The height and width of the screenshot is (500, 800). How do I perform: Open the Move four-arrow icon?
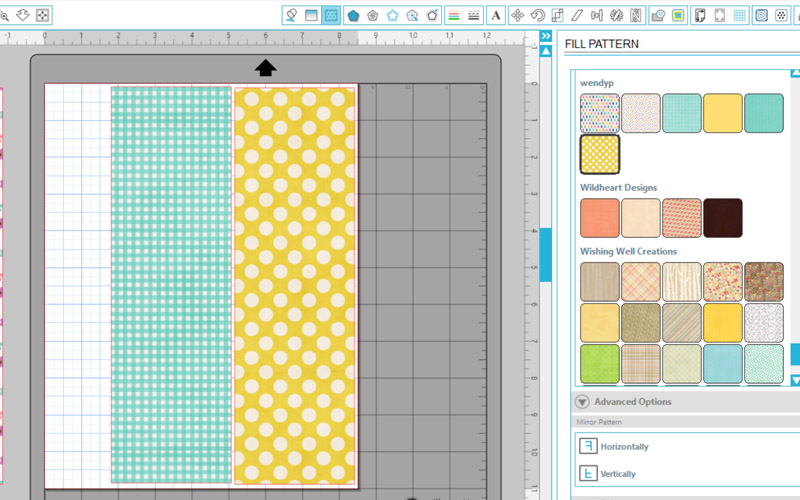tap(517, 15)
